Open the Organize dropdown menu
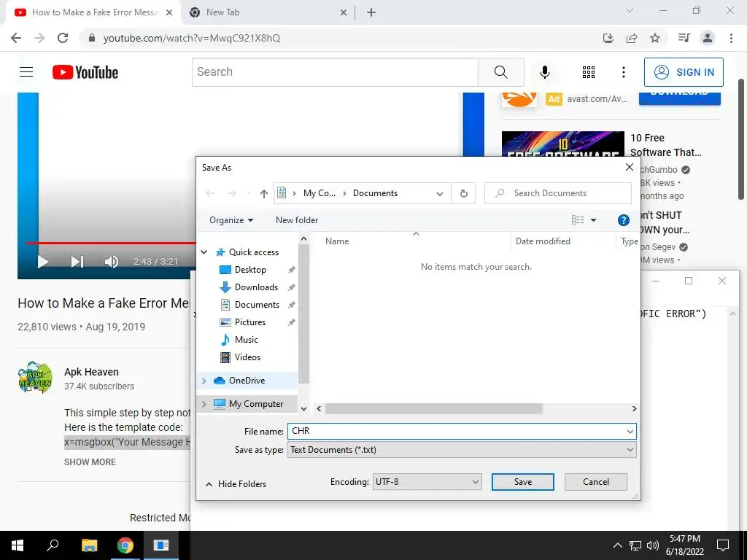The height and width of the screenshot is (560, 747). coord(231,220)
